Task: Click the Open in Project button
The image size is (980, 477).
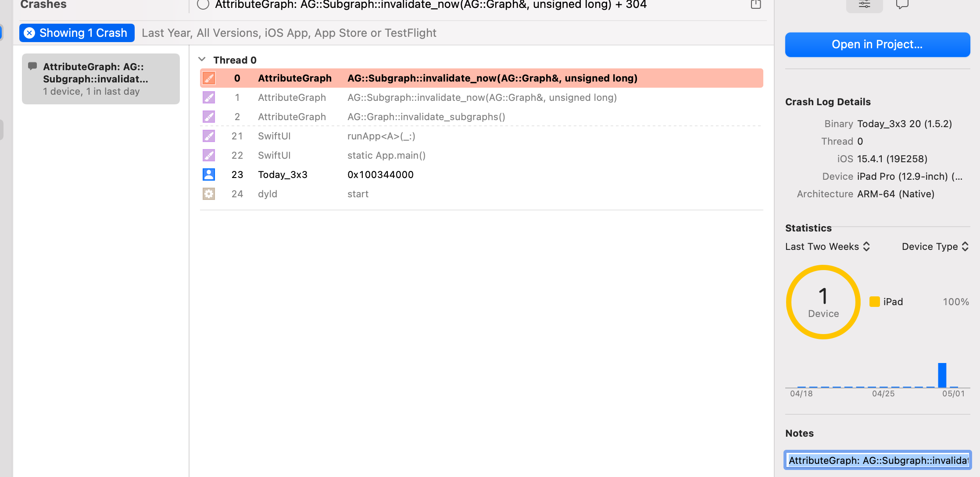Action: coord(877,44)
